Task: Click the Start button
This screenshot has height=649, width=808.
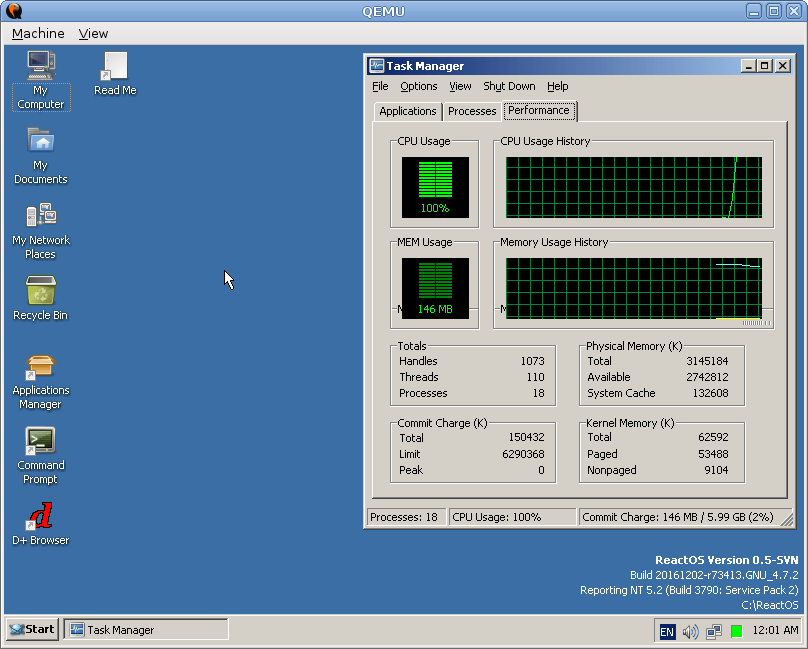Action: [32, 629]
